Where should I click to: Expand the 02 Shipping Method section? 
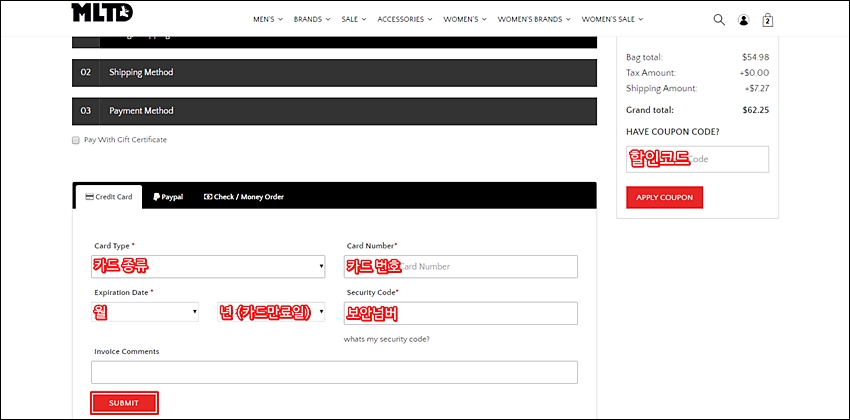click(x=334, y=73)
